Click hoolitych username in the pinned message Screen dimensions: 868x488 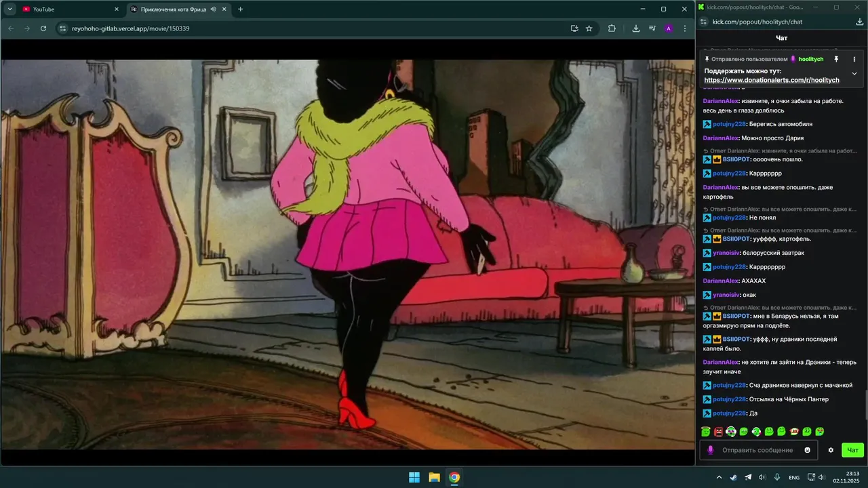pos(810,59)
